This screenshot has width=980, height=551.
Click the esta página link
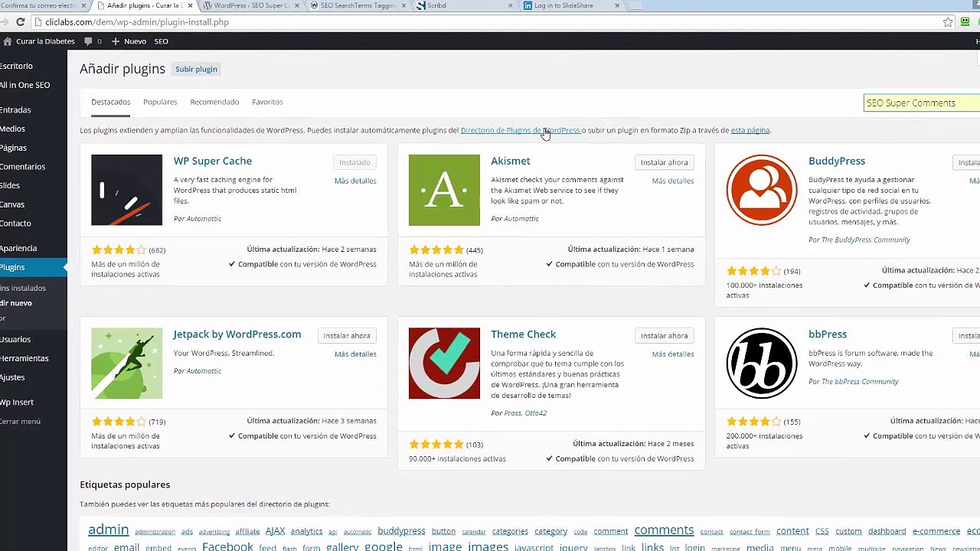click(750, 130)
